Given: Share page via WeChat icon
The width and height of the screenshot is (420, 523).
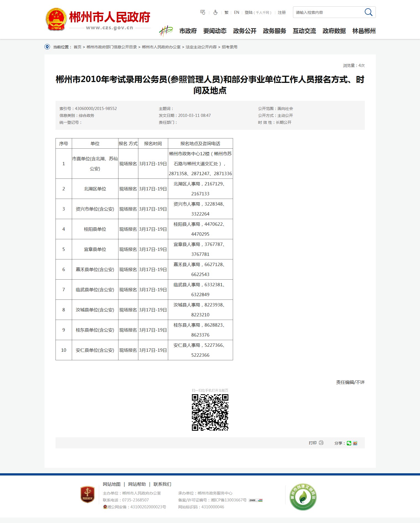Looking at the screenshot, I should click(349, 443).
